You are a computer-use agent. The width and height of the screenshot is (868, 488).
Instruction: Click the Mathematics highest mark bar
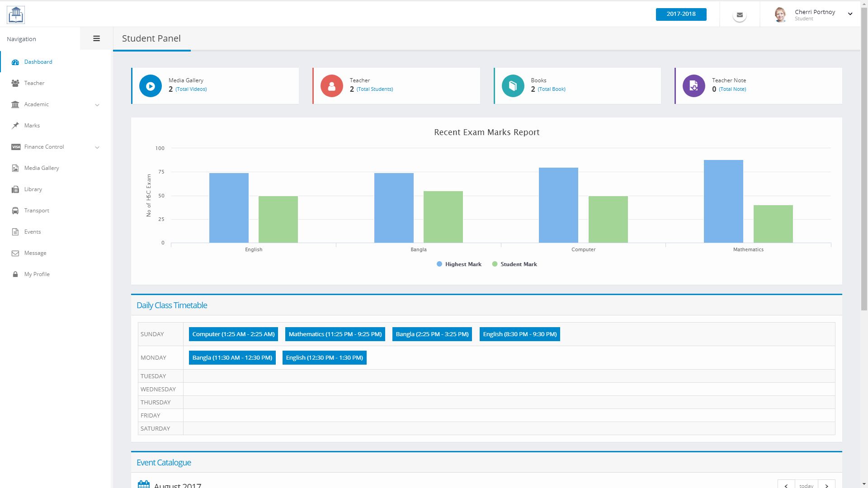tap(723, 201)
